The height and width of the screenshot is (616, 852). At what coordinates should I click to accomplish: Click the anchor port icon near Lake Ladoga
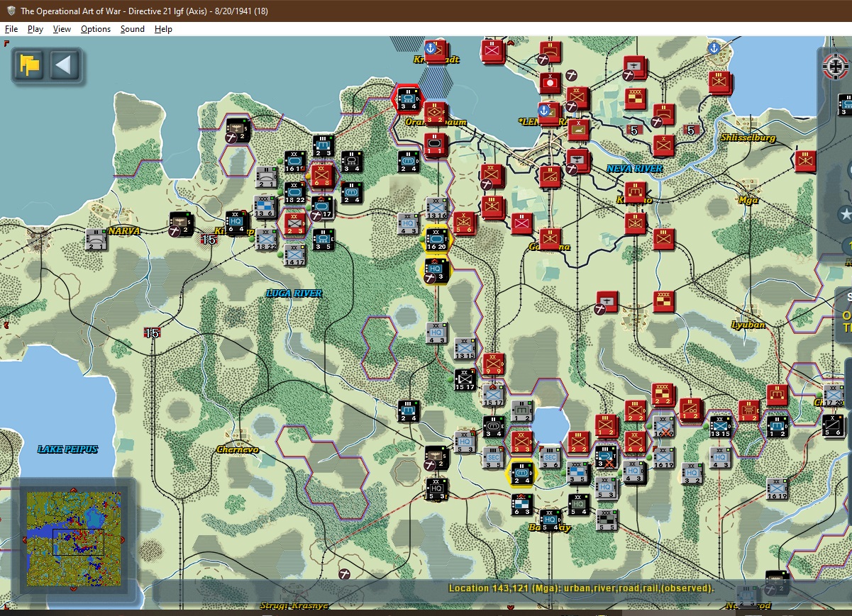[714, 49]
